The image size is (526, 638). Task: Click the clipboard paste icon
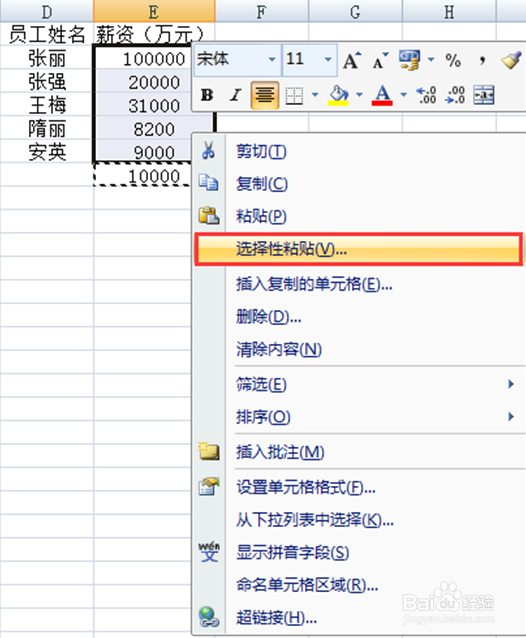(209, 215)
